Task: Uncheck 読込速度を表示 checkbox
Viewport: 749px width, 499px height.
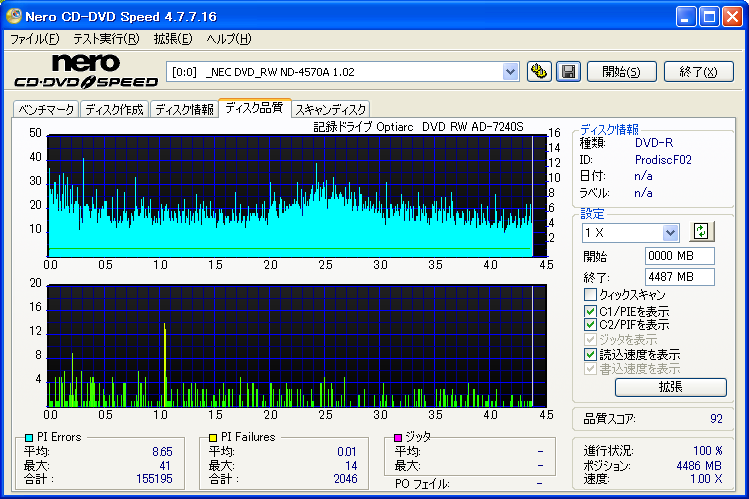Action: pos(590,354)
